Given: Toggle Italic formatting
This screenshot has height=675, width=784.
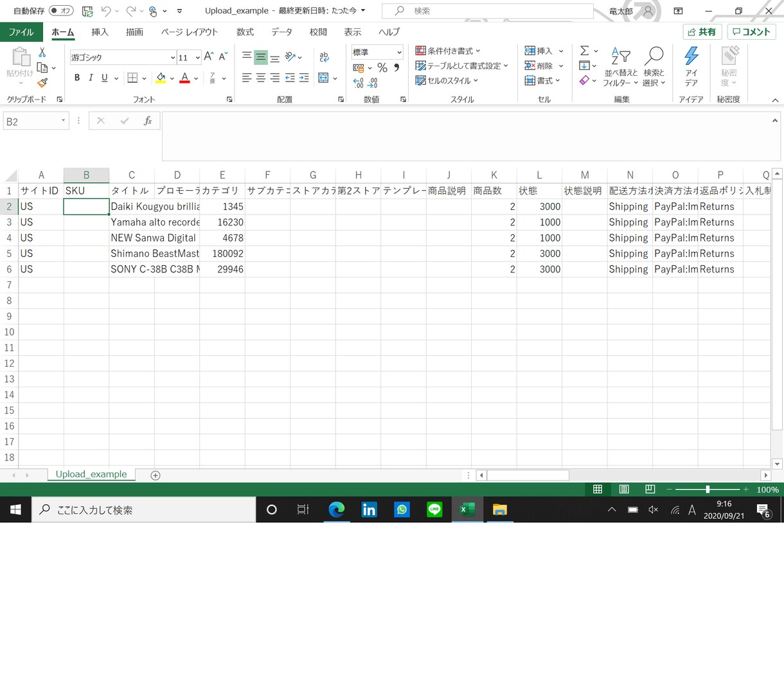Looking at the screenshot, I should point(91,78).
